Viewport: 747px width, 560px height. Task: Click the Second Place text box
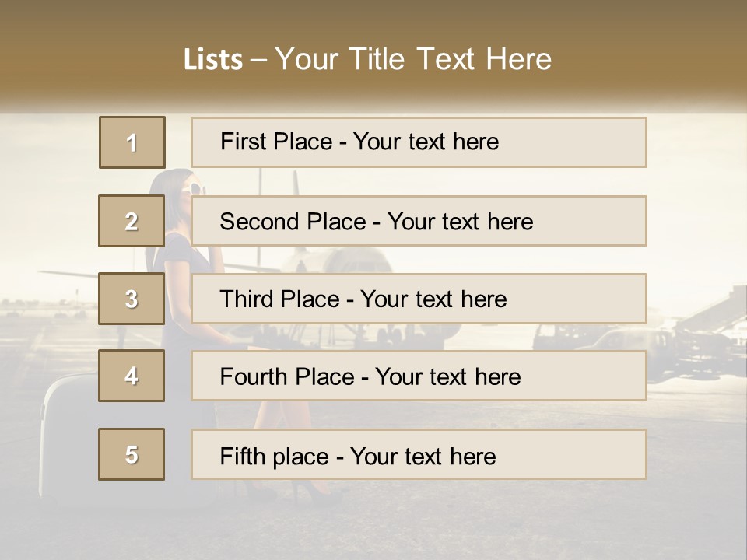419,221
